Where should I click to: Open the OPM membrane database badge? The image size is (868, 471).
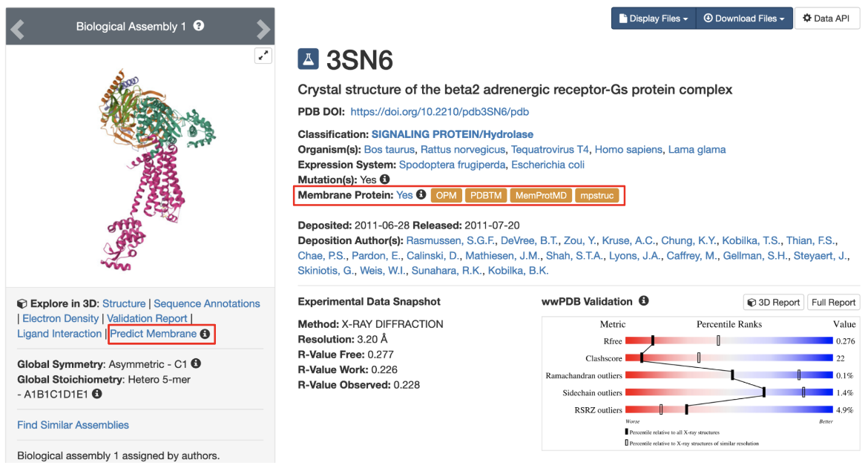coord(447,196)
